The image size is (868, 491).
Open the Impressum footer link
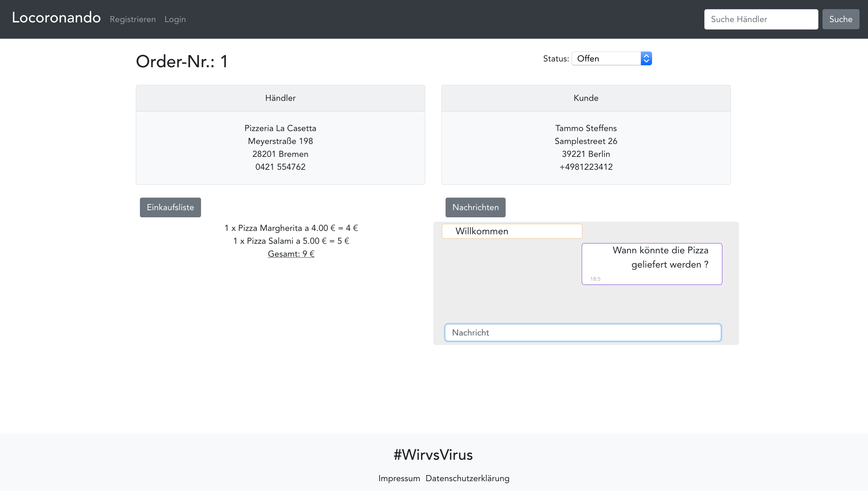399,478
